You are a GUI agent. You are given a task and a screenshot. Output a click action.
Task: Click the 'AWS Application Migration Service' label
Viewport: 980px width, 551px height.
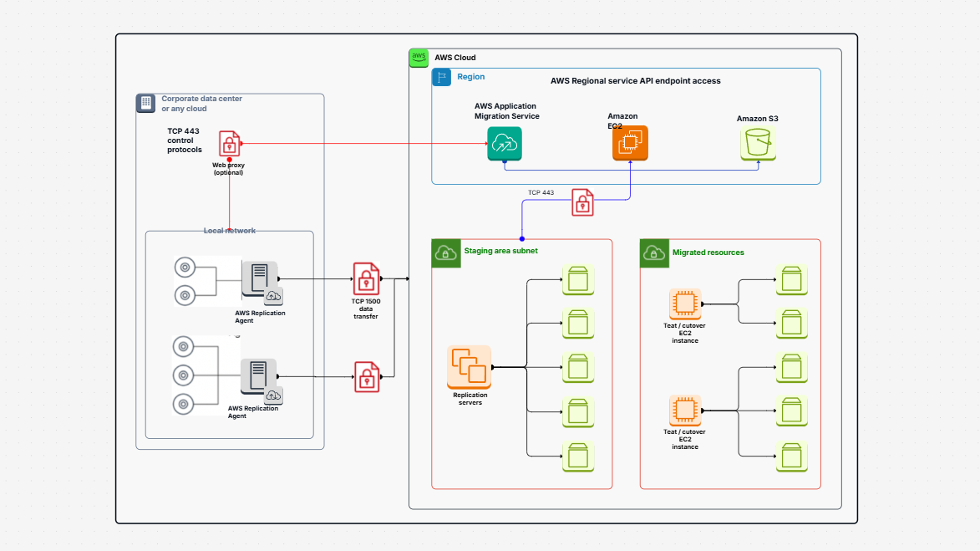point(507,110)
